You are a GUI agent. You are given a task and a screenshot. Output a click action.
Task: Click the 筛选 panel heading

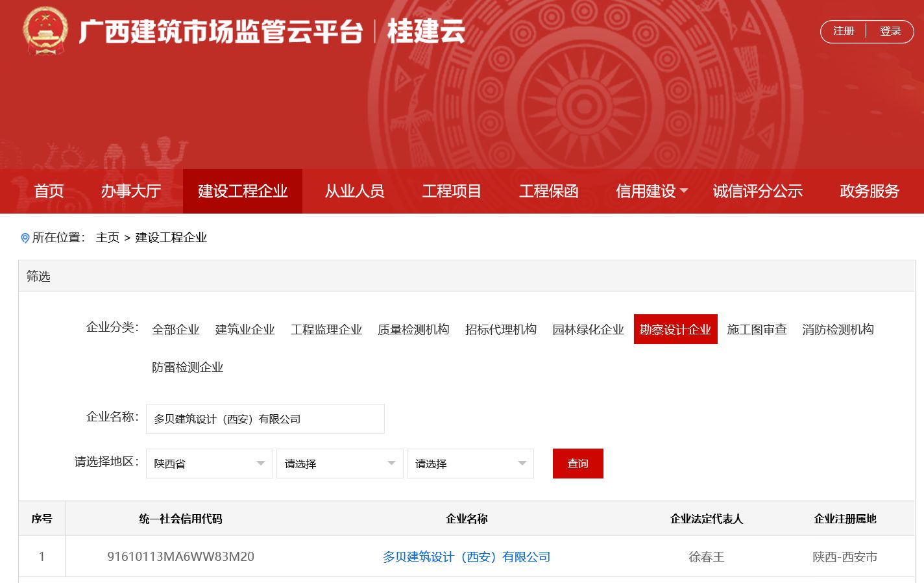38,276
